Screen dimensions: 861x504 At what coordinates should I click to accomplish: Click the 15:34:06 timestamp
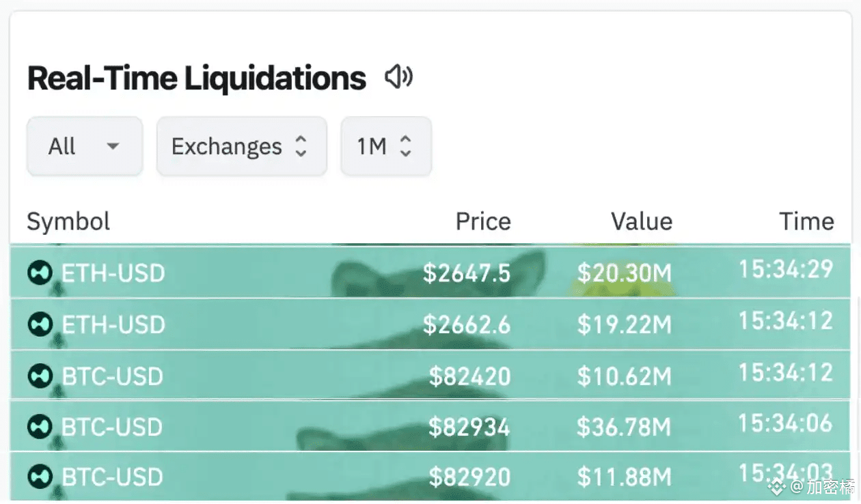click(x=785, y=423)
